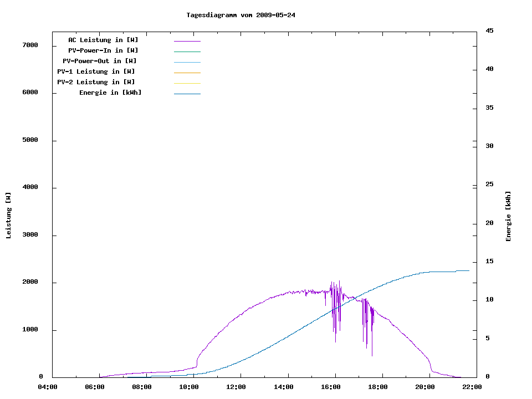
Task: Click the 45 tick label on energy axis
Action: click(x=489, y=30)
